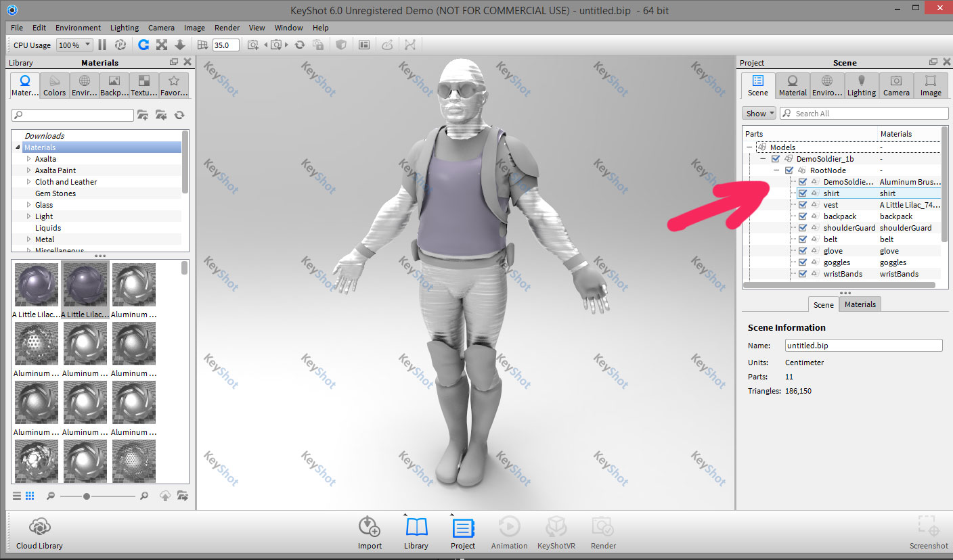This screenshot has height=560, width=953.
Task: Click the Search All field in Scene
Action: (864, 114)
